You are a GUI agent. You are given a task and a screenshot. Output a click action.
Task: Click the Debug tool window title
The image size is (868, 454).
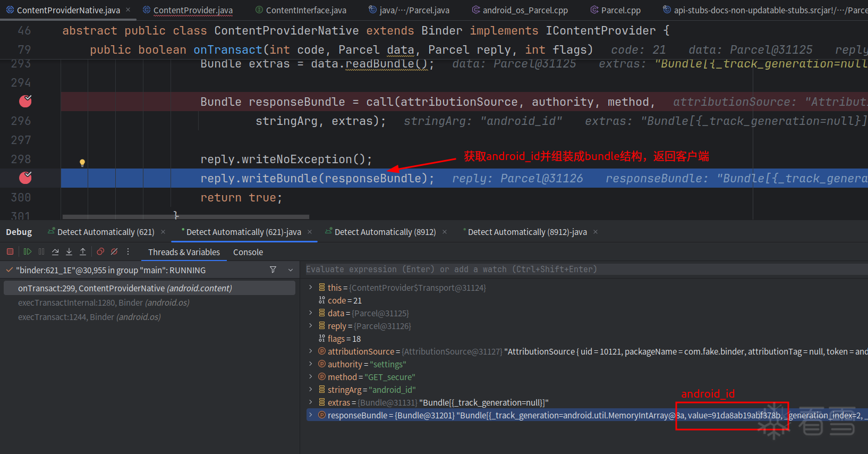pyautogui.click(x=19, y=232)
